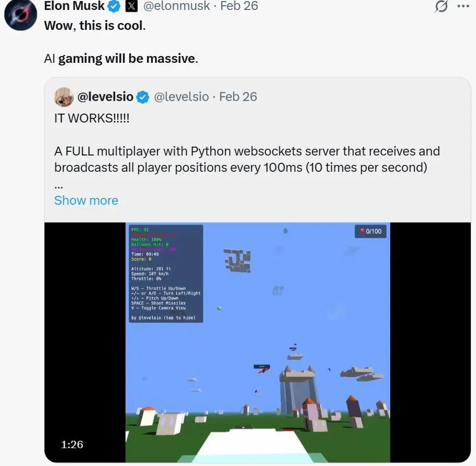The image size is (476, 466).
Task: Click Elon Musk display name
Action: [74, 6]
